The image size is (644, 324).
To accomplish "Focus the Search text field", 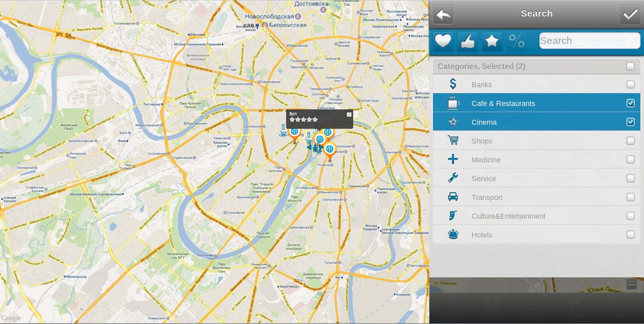I will [x=590, y=41].
